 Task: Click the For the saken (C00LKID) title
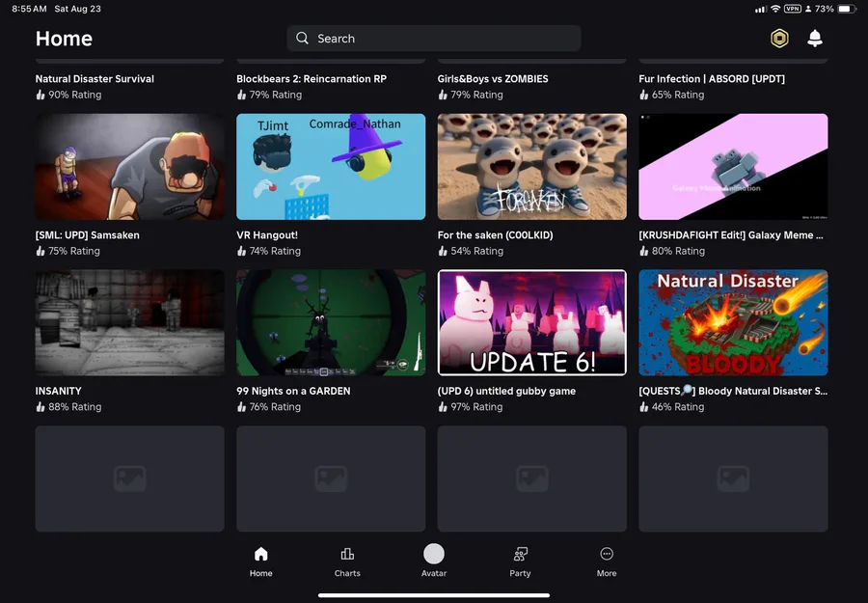point(496,234)
